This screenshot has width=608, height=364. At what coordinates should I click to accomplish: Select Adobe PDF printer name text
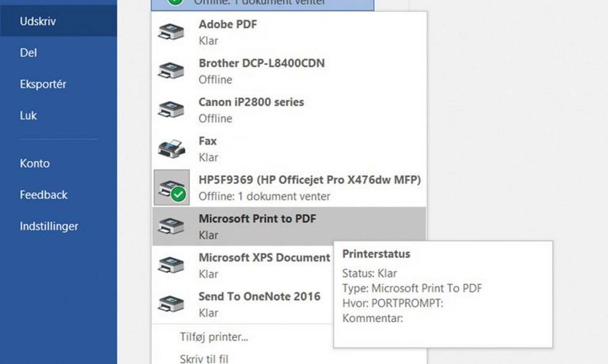click(x=228, y=25)
